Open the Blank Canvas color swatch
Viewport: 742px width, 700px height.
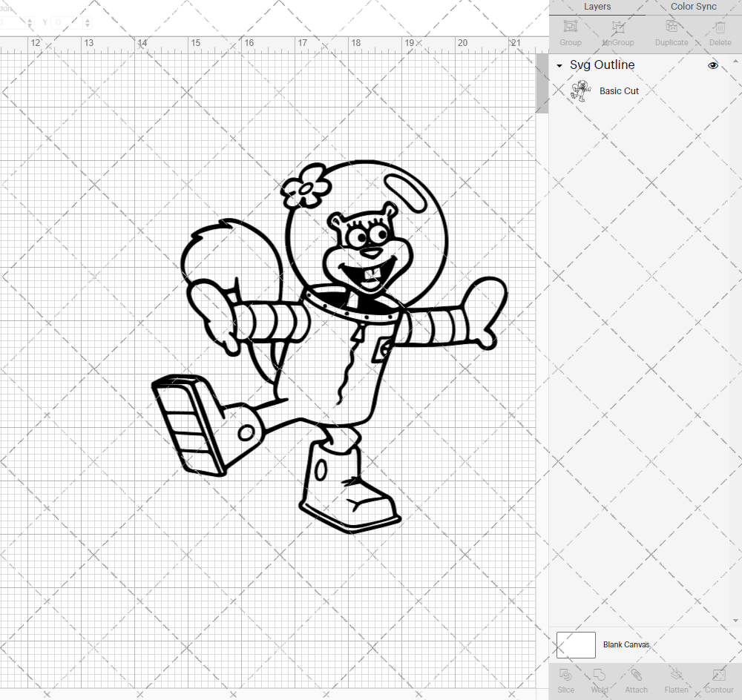[576, 644]
